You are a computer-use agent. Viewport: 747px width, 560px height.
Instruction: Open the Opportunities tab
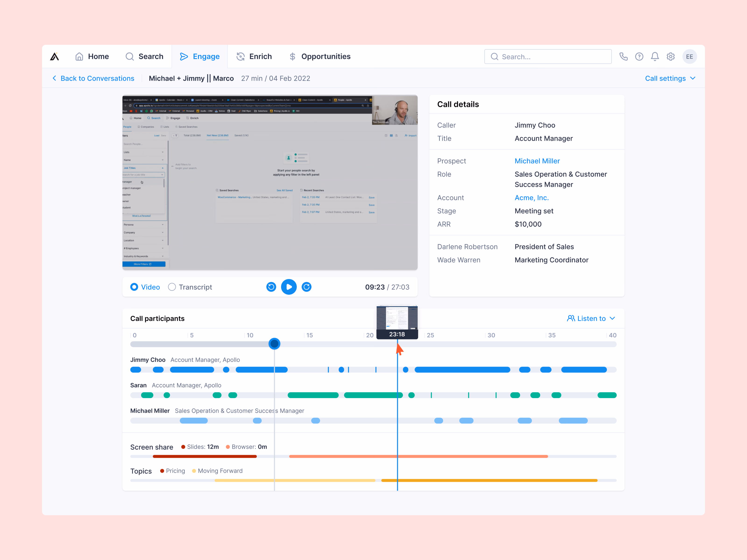pyautogui.click(x=320, y=56)
